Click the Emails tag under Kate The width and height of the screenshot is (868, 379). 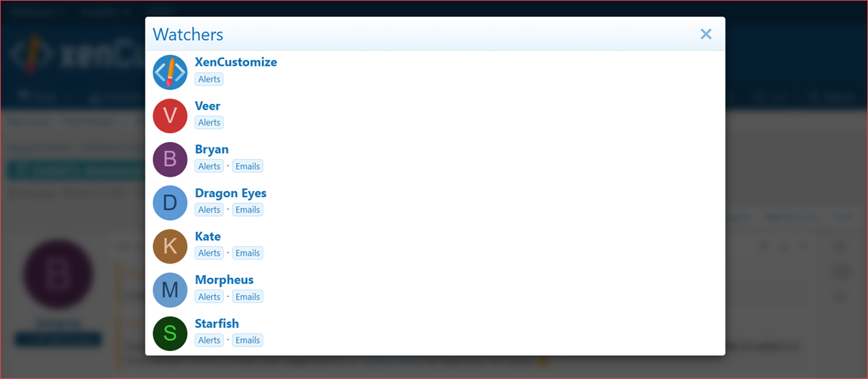(248, 253)
